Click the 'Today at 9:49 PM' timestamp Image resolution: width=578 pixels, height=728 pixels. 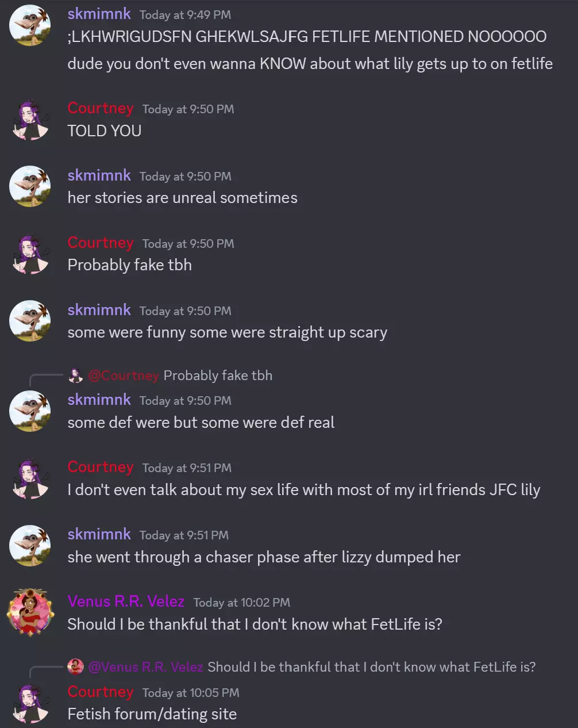point(185,15)
